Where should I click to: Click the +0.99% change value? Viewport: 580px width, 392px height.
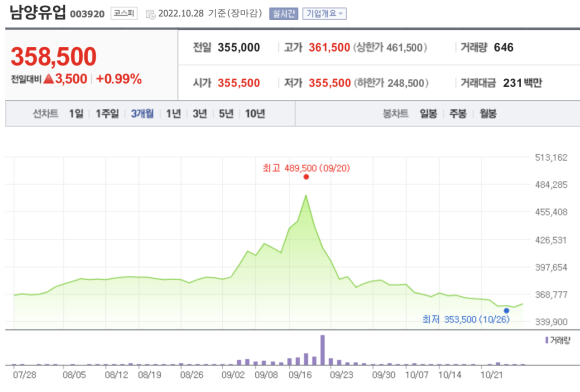tap(119, 79)
